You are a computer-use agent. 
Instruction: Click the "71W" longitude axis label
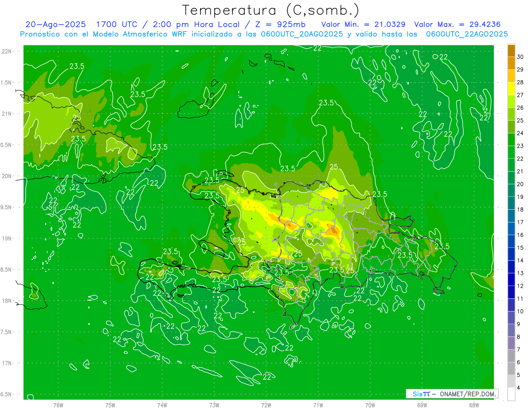318,405
